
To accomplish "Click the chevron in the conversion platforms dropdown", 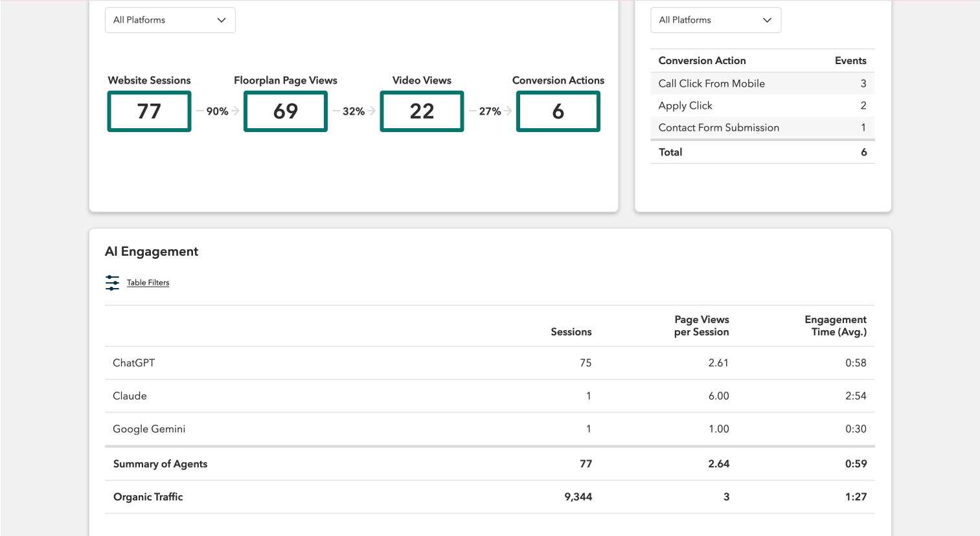I will [x=767, y=20].
